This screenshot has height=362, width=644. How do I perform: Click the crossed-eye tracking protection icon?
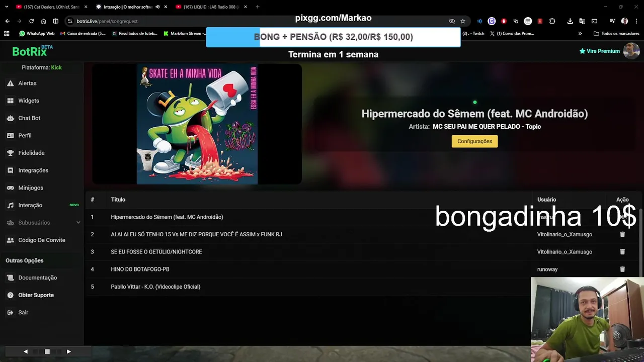(452, 21)
